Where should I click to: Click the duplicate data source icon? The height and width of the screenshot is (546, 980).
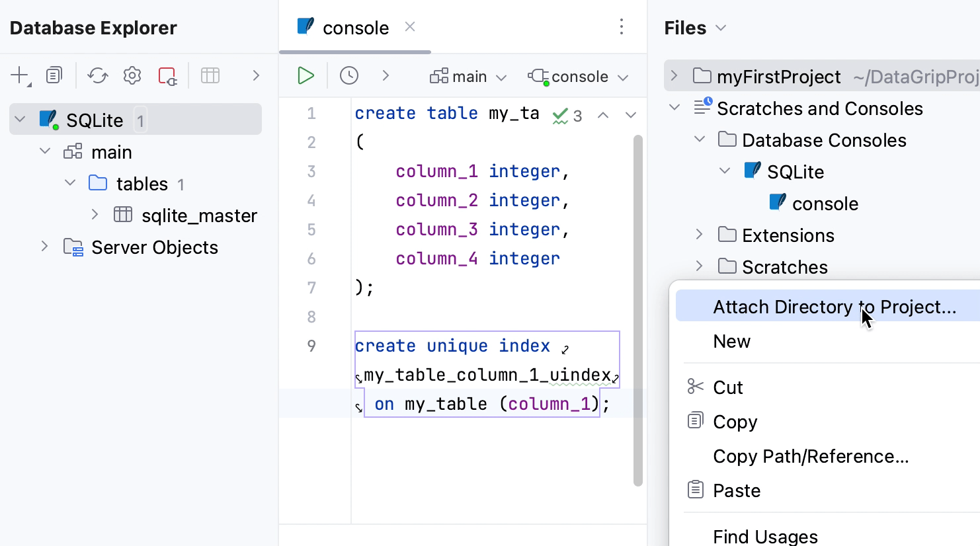[54, 75]
